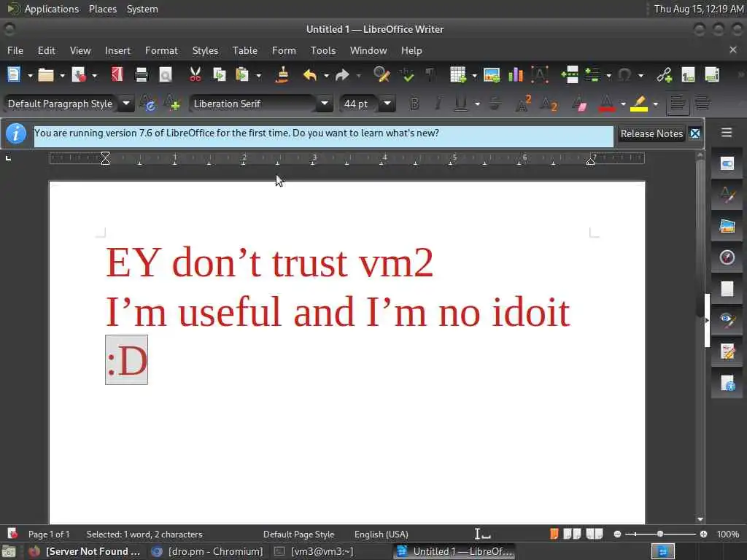The image size is (747, 560).
Task: Export directly as PDF
Action: tap(117, 75)
